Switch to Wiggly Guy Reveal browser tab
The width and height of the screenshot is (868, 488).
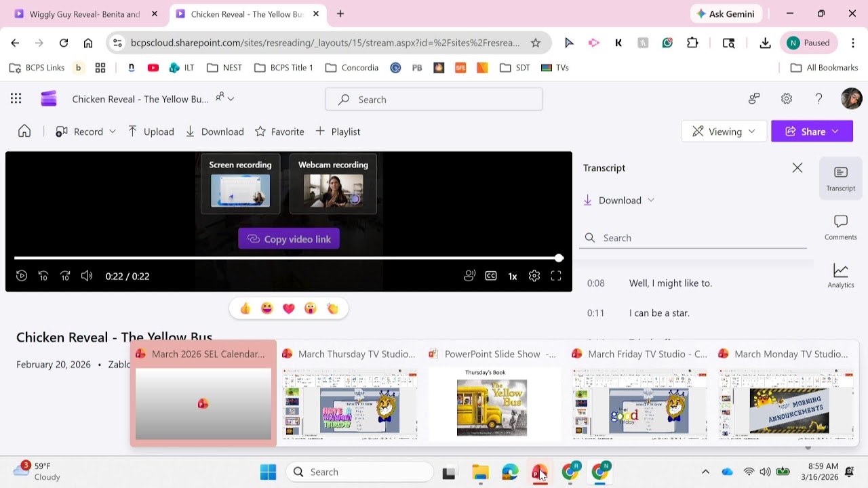pyautogui.click(x=85, y=14)
